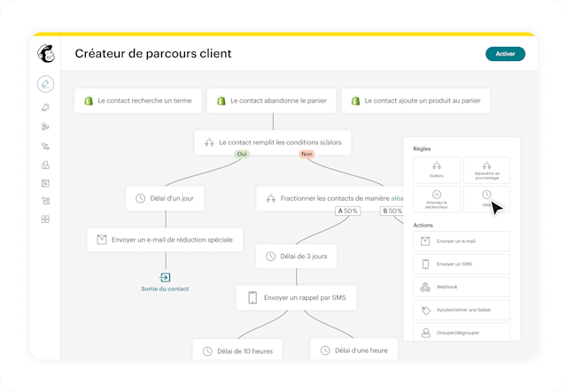Select 'Le contact ajoute un produit au panier' trigger
This screenshot has width=567, height=392.
(416, 101)
